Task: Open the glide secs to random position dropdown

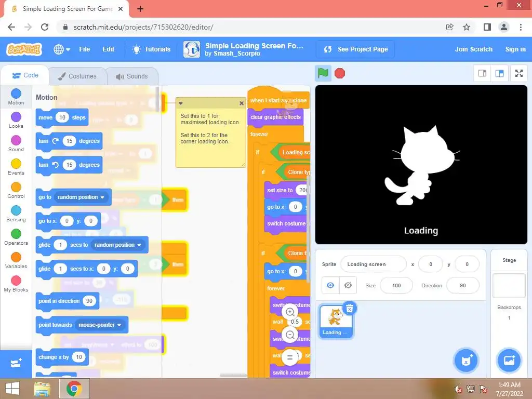Action: (x=118, y=245)
